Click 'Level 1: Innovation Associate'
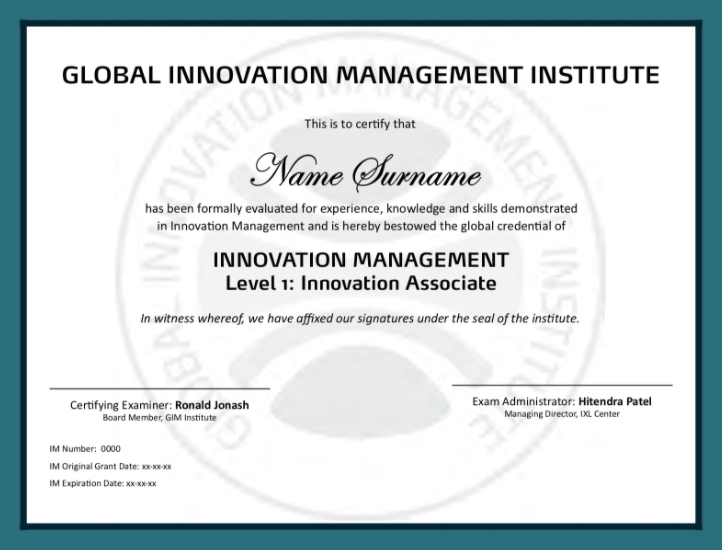The width and height of the screenshot is (722, 550). point(361,283)
